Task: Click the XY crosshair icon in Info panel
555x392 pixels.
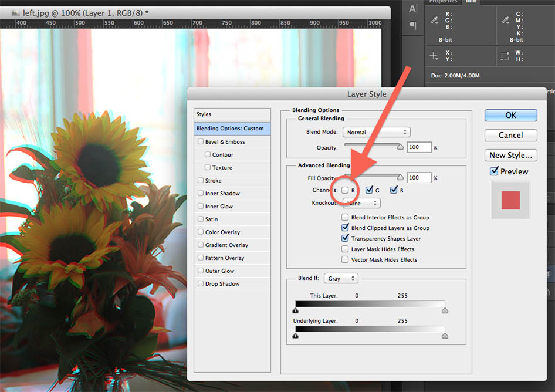Action: tap(434, 56)
